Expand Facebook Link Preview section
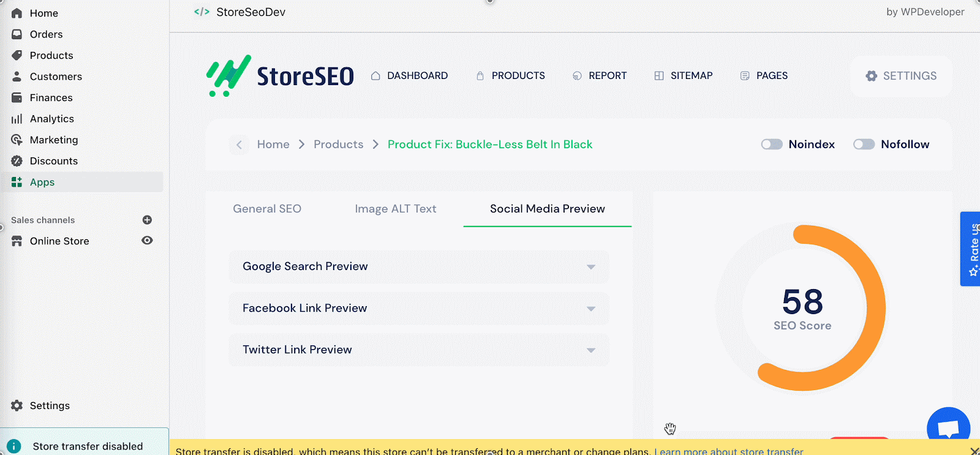 coord(419,308)
